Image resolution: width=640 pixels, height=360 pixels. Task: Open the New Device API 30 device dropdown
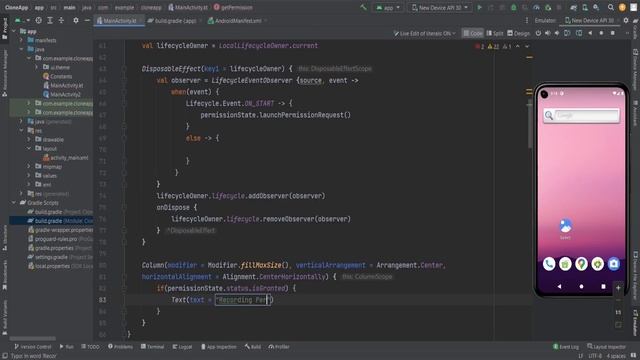point(440,7)
